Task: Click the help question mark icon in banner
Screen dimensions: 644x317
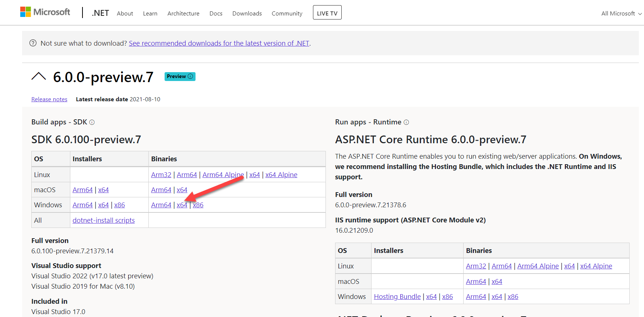Action: (33, 43)
